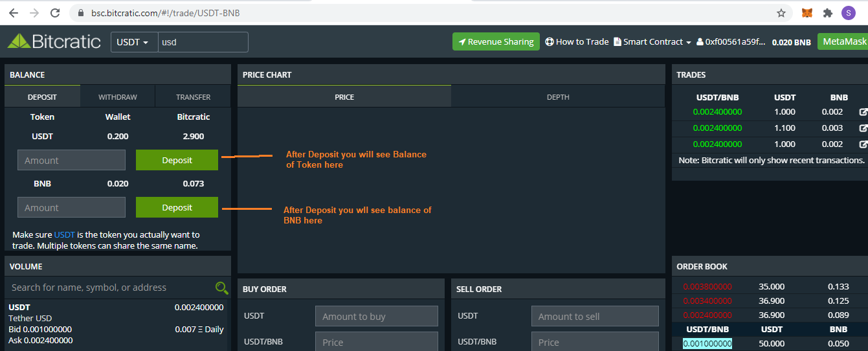Click the USDT amount deposit field

tap(71, 160)
